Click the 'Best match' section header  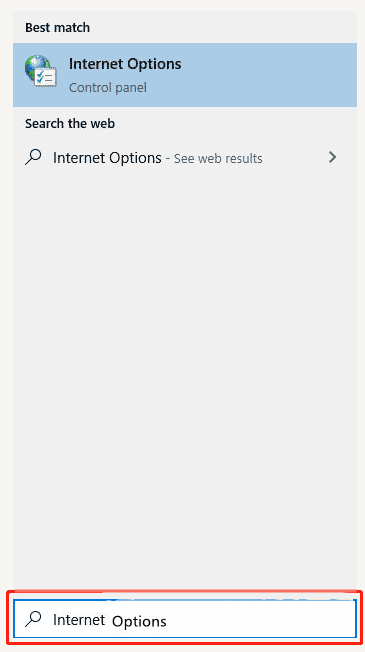click(x=57, y=27)
